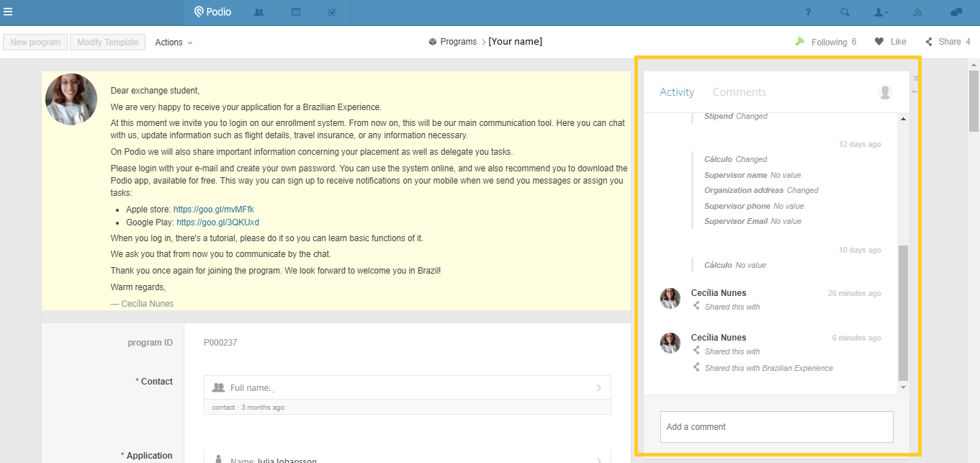Viewport: 980px width, 463px height.
Task: Click 'Shared this with Brazilian Experience' text
Action: [769, 368]
